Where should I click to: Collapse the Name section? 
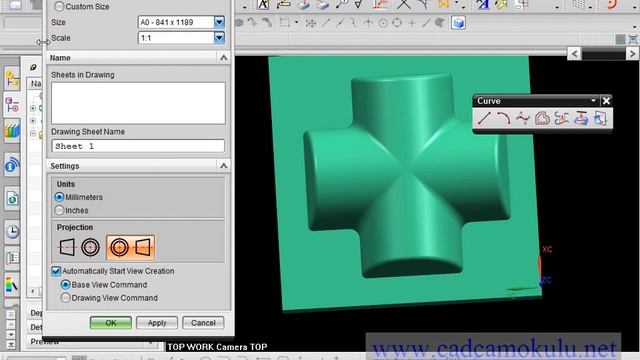click(x=223, y=58)
